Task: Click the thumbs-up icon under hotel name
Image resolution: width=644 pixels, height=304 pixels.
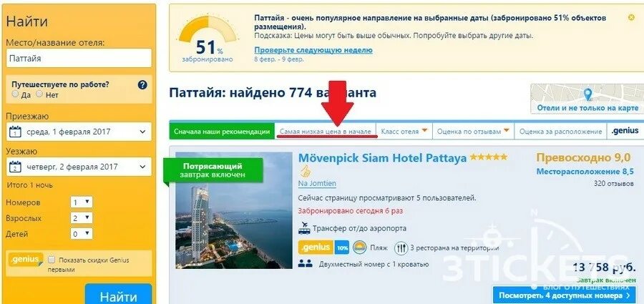Action: (305, 171)
